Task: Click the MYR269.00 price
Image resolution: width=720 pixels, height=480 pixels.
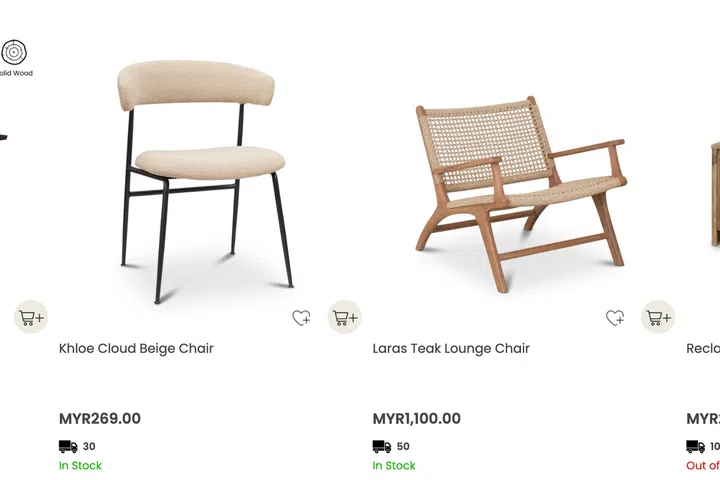Action: (x=100, y=418)
